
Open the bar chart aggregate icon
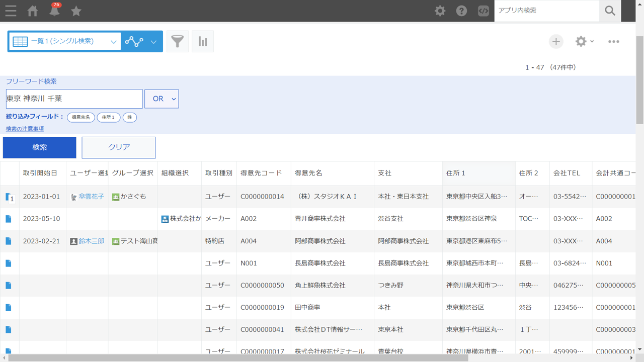(x=203, y=41)
